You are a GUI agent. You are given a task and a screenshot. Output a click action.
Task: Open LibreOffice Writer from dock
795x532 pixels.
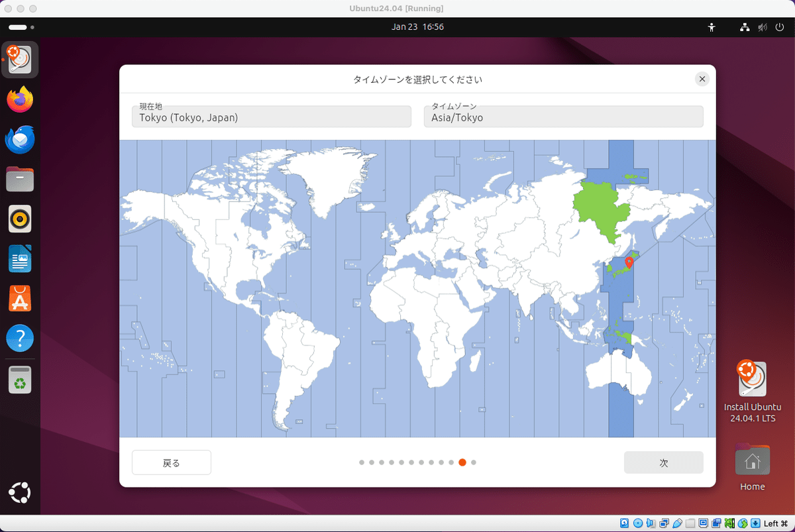21,258
